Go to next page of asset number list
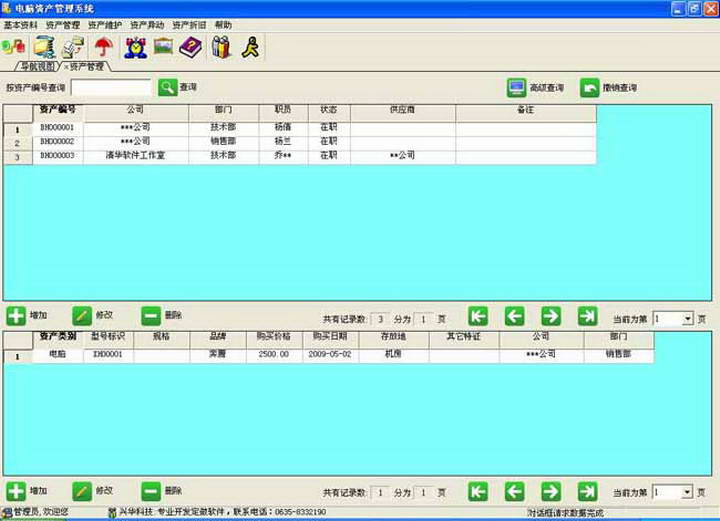 (x=551, y=316)
